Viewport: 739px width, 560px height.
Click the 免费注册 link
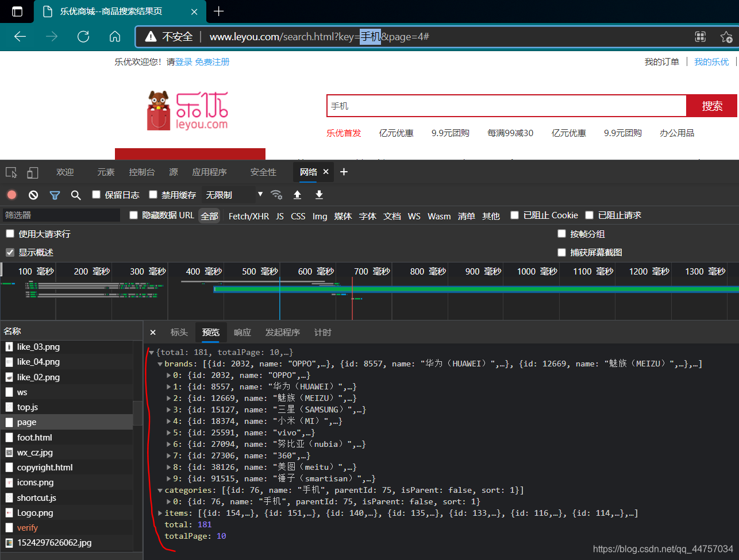212,62
